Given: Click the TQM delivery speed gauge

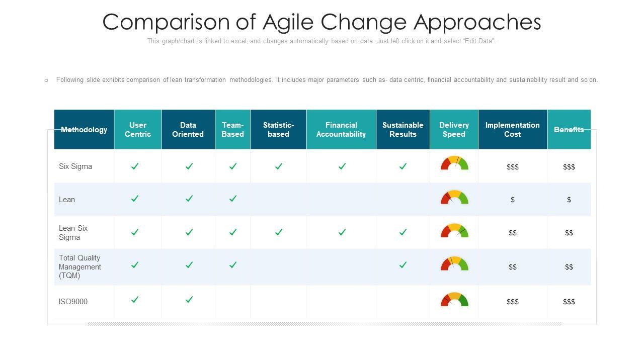Looking at the screenshot, I should 454,264.
